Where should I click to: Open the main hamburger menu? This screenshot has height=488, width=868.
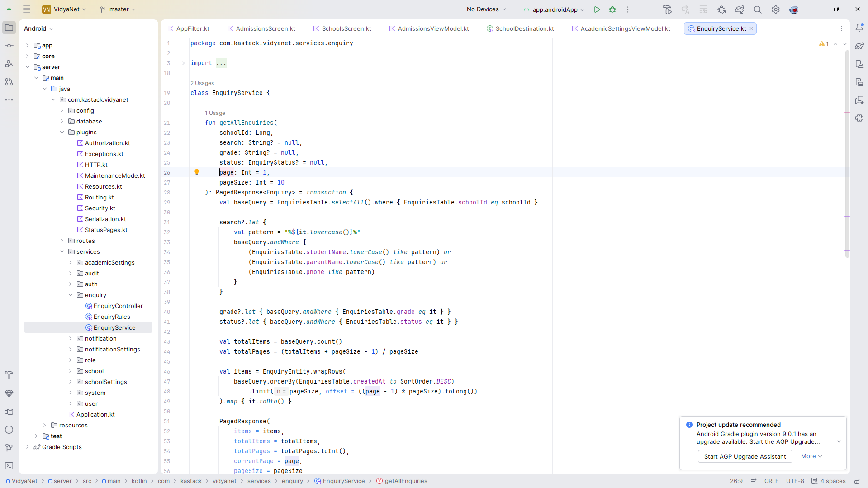tap(27, 9)
